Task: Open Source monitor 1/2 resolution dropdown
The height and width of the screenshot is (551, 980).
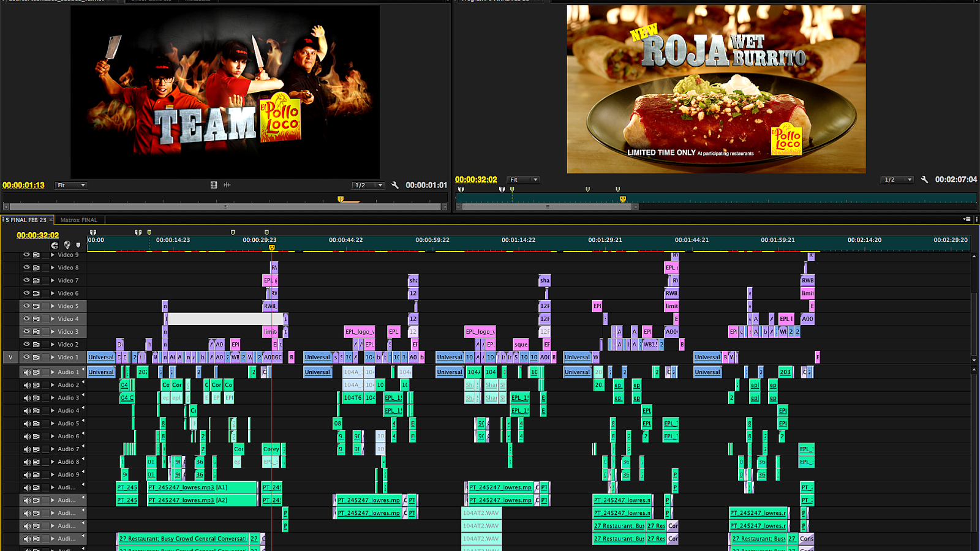Action: pyautogui.click(x=369, y=185)
